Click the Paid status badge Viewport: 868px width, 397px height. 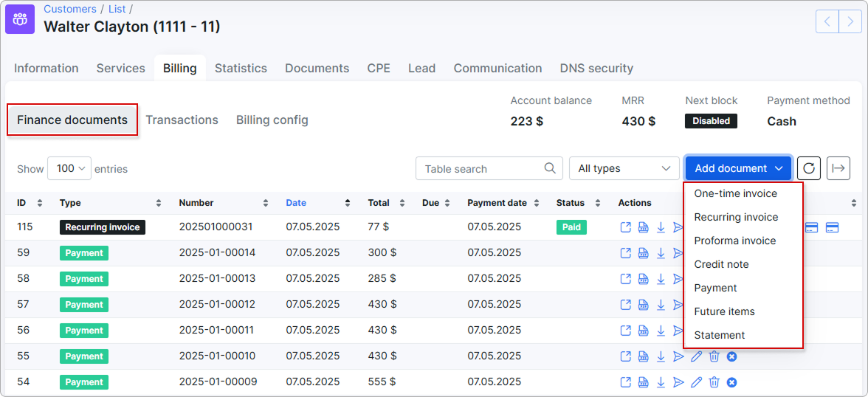[x=571, y=227]
